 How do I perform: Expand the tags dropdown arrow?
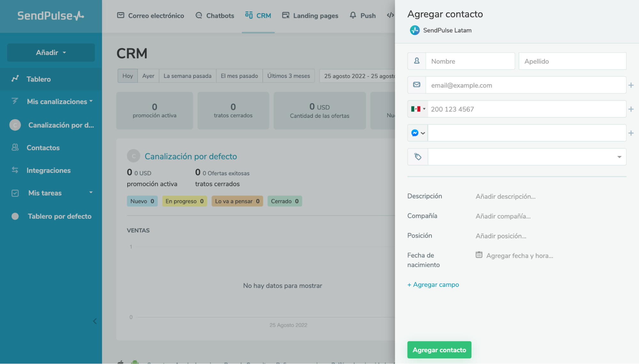[619, 157]
